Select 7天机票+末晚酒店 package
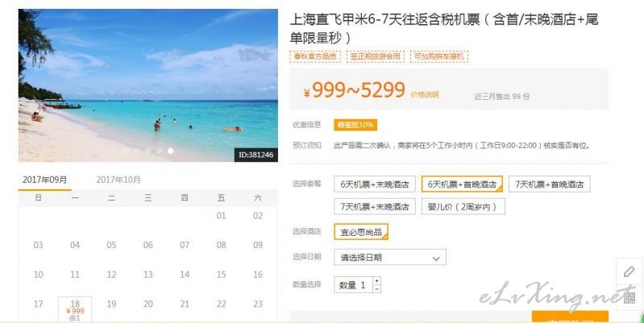The image size is (644, 323). click(x=375, y=207)
